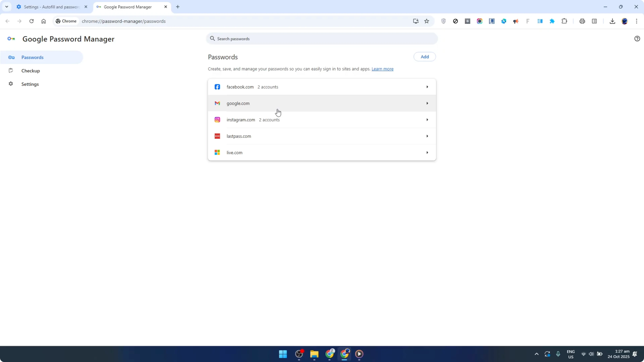Open Chrome downloads icon
The width and height of the screenshot is (644, 362).
612,21
